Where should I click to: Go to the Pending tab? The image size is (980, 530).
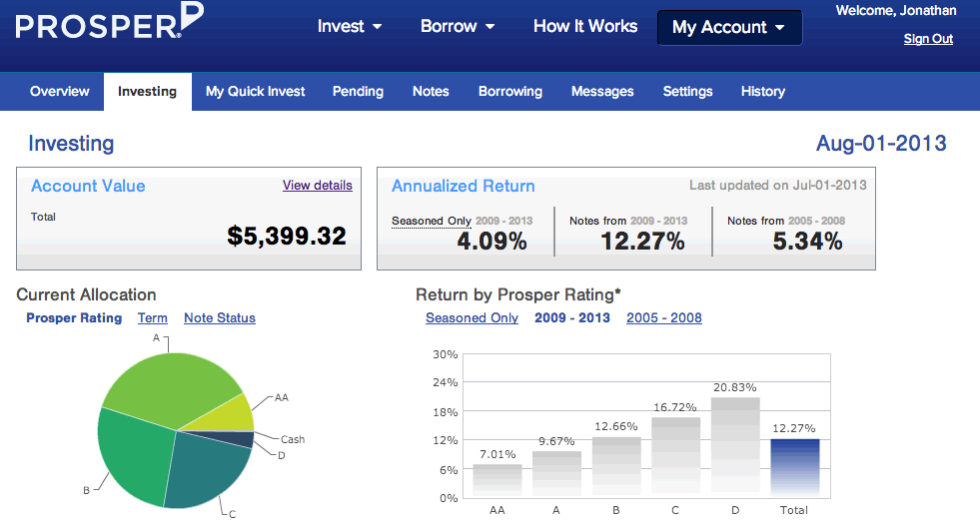[358, 91]
